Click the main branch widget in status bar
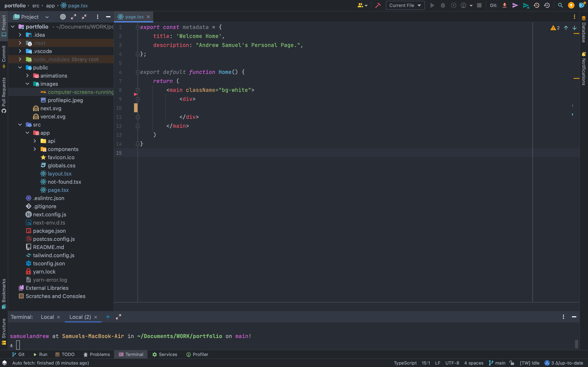This screenshot has height=367, width=588. [497, 363]
